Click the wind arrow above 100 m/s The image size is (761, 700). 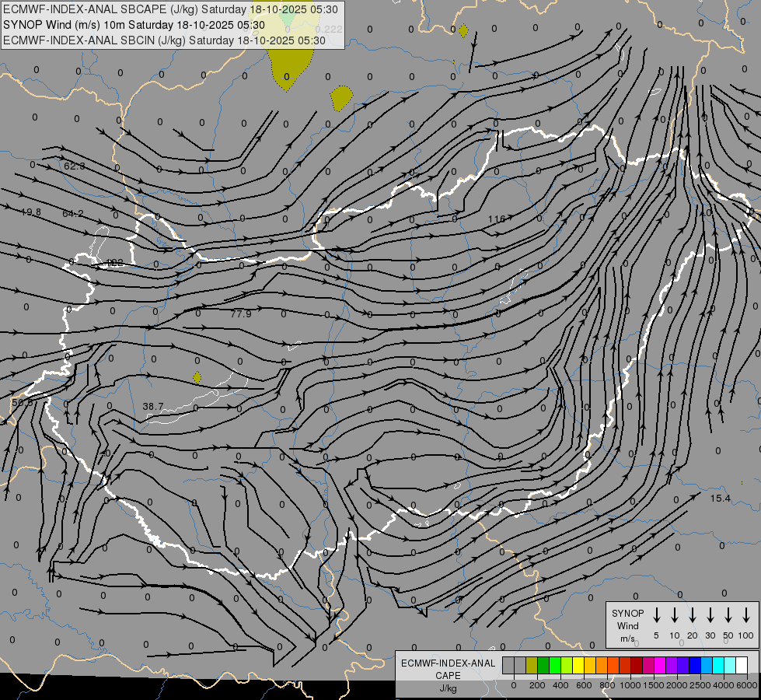(x=746, y=615)
